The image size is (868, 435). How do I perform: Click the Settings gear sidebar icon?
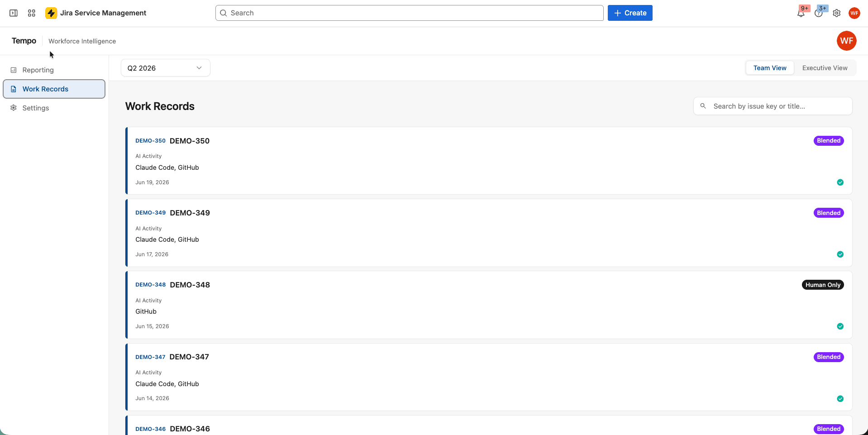(14, 108)
